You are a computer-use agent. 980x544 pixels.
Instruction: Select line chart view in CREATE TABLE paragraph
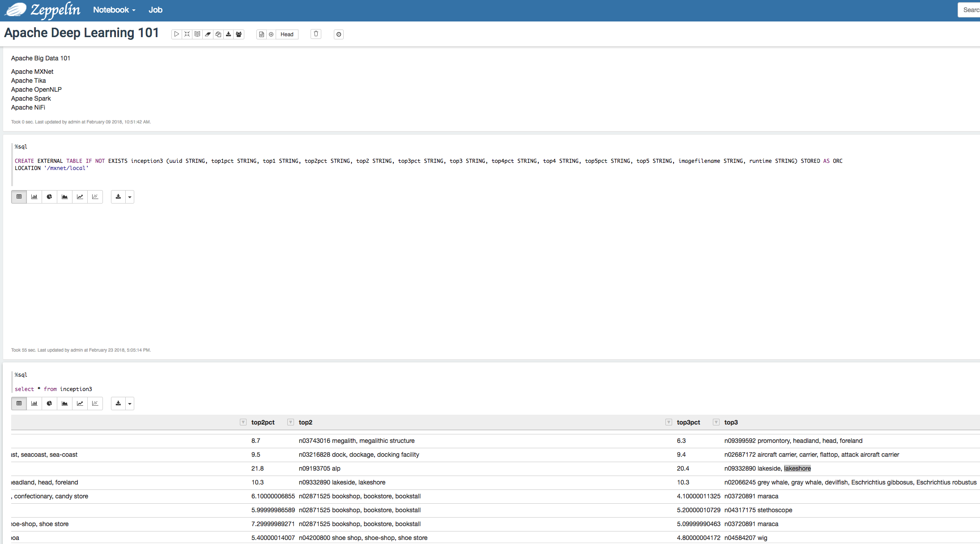[x=80, y=197]
